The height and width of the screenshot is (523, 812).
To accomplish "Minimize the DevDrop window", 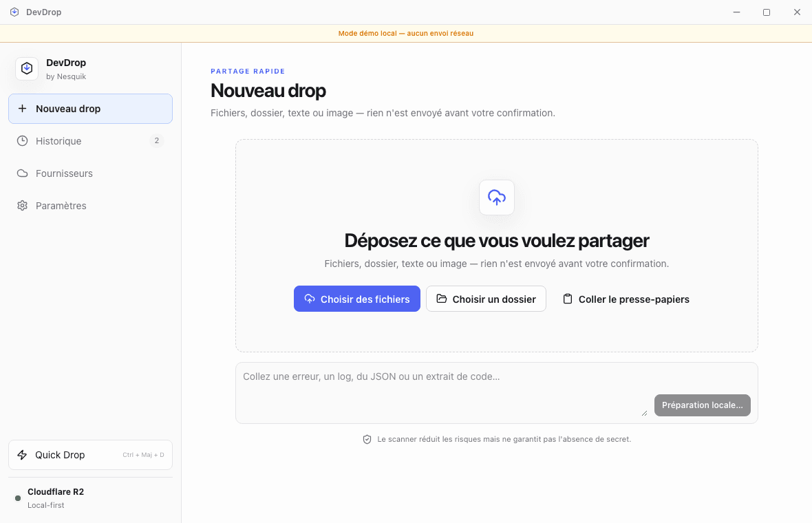I will pos(736,12).
